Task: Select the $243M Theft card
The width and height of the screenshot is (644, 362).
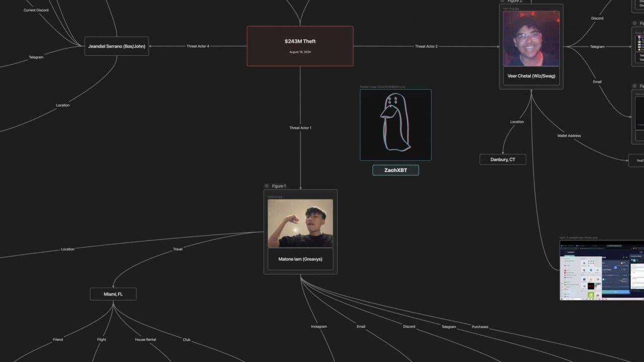Action: coord(300,46)
